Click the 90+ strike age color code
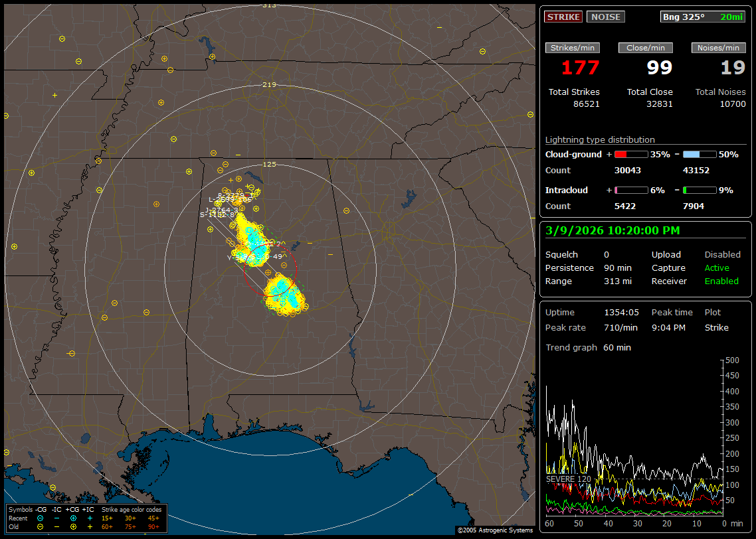The image size is (756, 539). tap(152, 526)
